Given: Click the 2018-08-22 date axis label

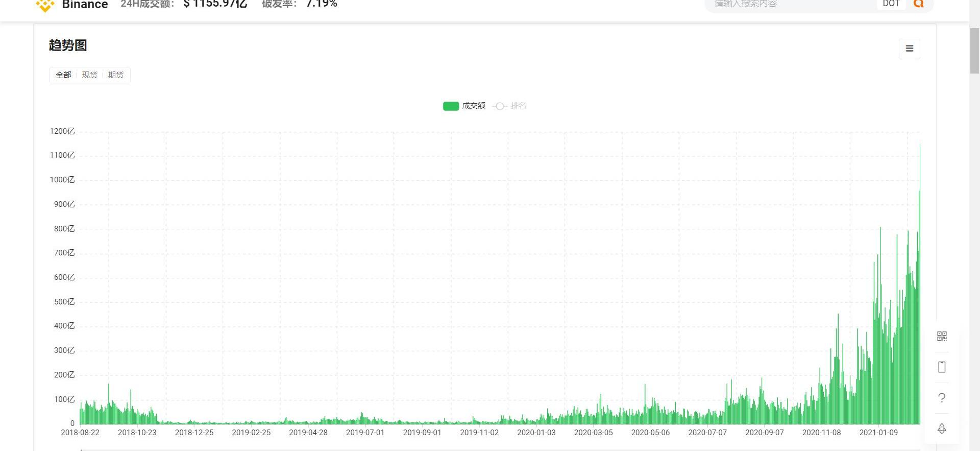Looking at the screenshot, I should (80, 433).
